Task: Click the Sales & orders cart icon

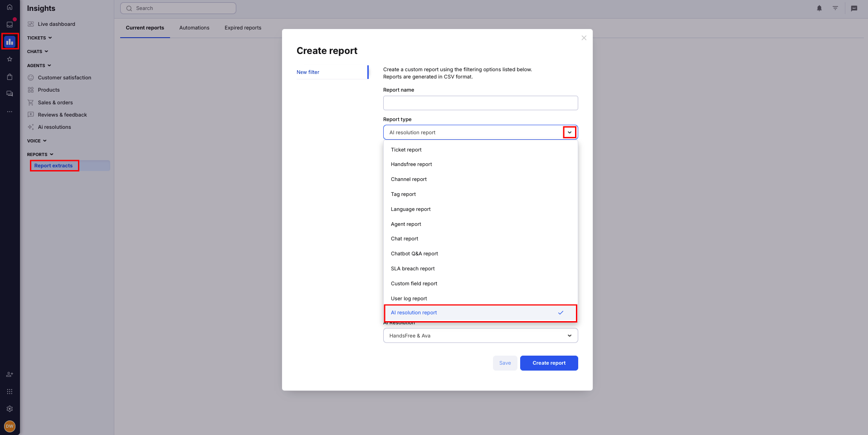Action: pos(31,103)
